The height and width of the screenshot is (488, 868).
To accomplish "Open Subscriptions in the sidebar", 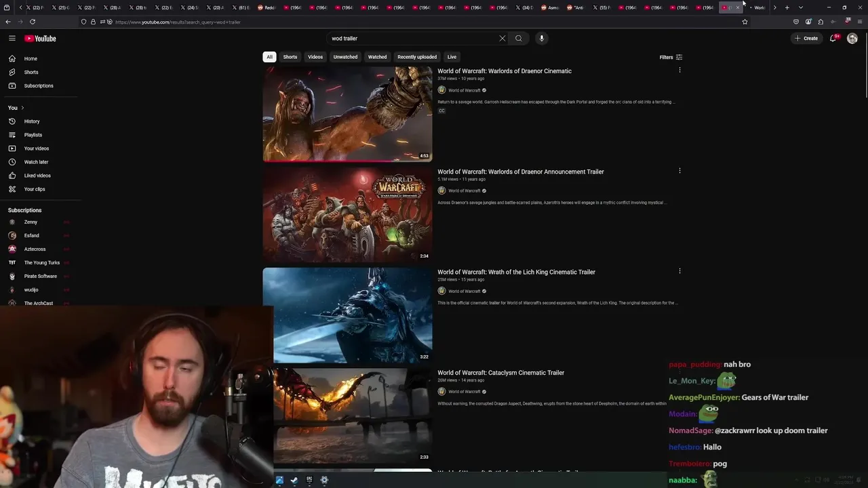I will [39, 86].
